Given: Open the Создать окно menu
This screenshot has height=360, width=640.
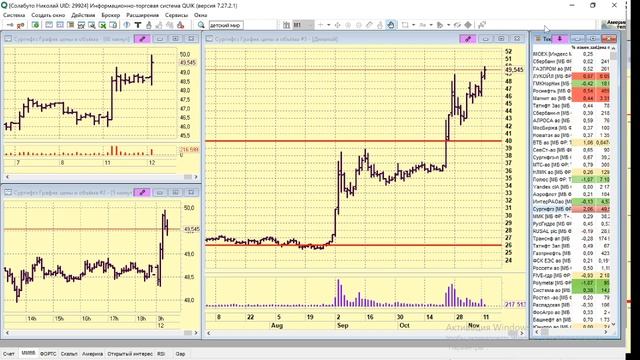Looking at the screenshot, I should [x=48, y=15].
